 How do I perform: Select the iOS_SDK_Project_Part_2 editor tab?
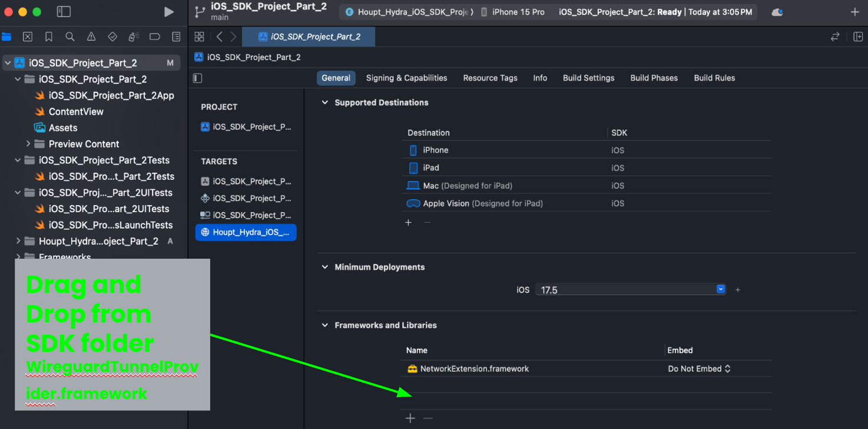[309, 37]
